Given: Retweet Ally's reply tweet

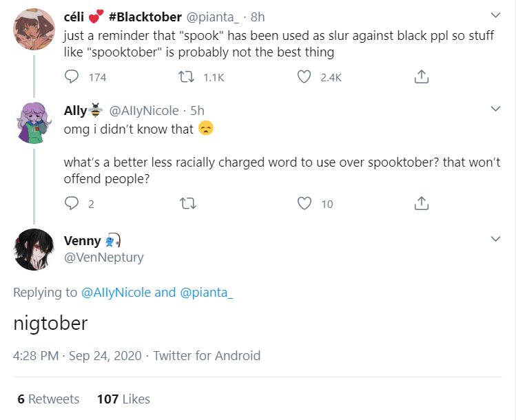Looking at the screenshot, I should pos(187,203).
